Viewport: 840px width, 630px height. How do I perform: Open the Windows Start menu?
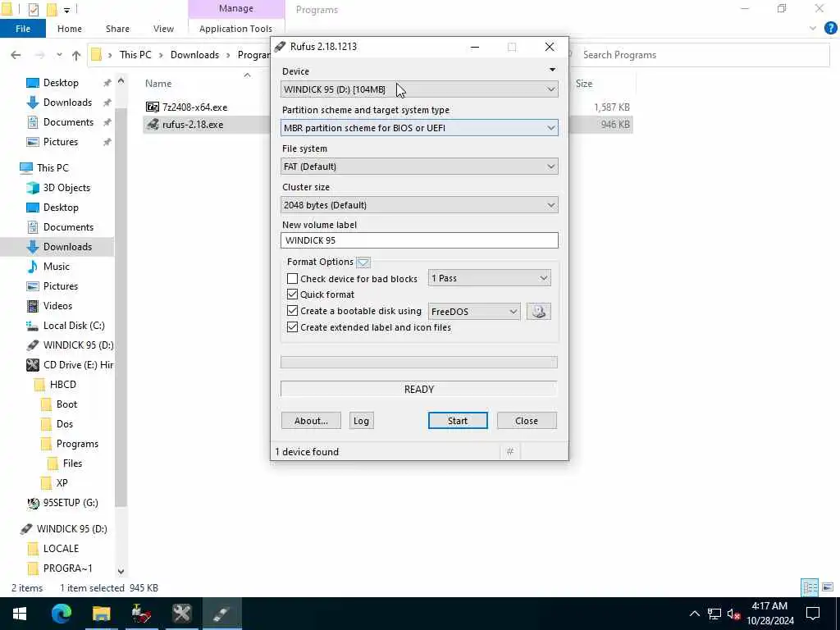[20, 614]
